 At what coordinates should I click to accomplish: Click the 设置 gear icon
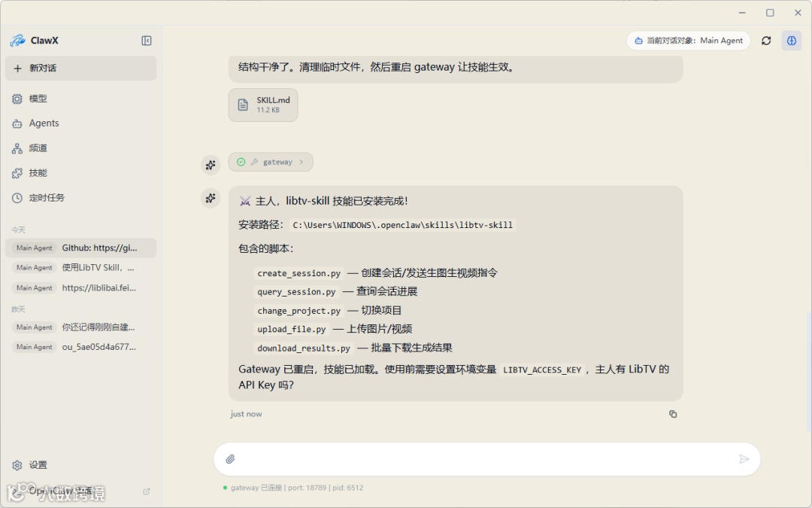[17, 465]
